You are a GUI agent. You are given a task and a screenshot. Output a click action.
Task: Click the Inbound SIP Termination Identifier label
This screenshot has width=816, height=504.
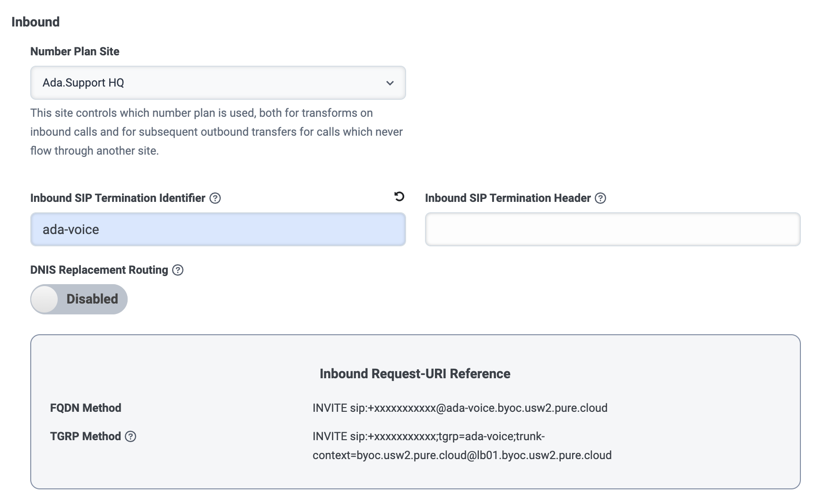click(118, 198)
